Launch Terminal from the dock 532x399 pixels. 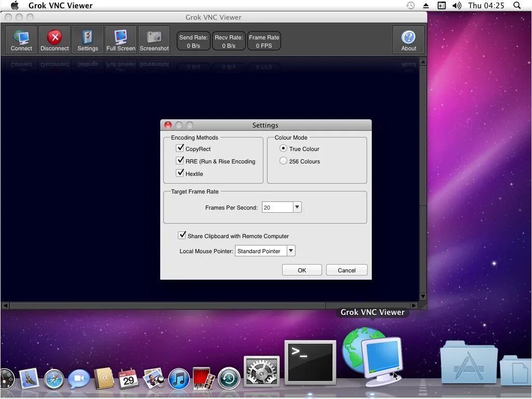point(310,362)
